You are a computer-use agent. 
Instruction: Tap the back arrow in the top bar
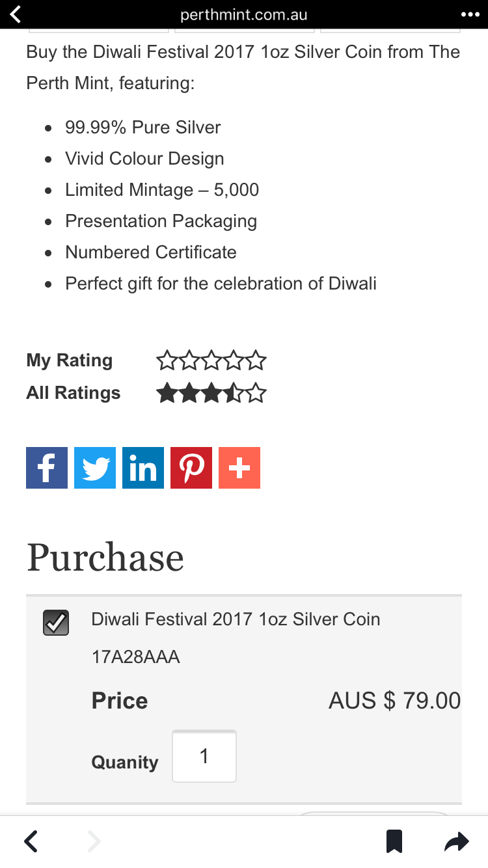point(16,14)
